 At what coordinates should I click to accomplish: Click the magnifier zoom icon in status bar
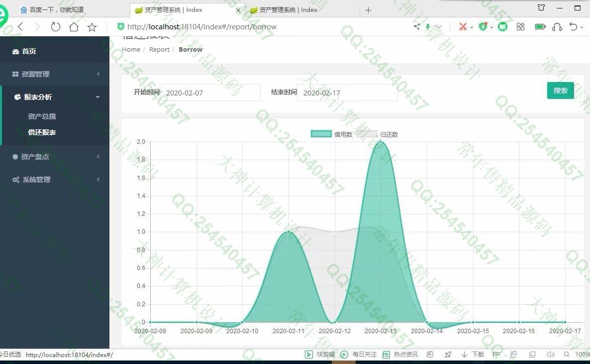tap(567, 354)
